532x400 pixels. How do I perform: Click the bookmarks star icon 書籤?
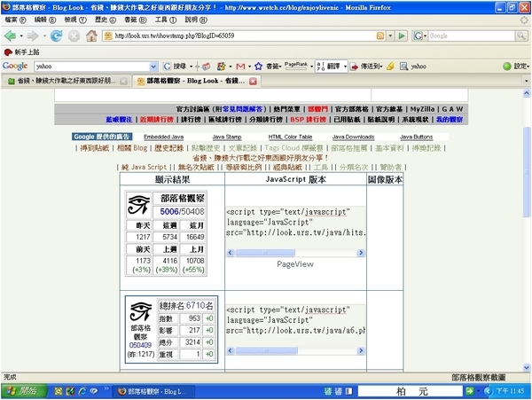coord(268,67)
